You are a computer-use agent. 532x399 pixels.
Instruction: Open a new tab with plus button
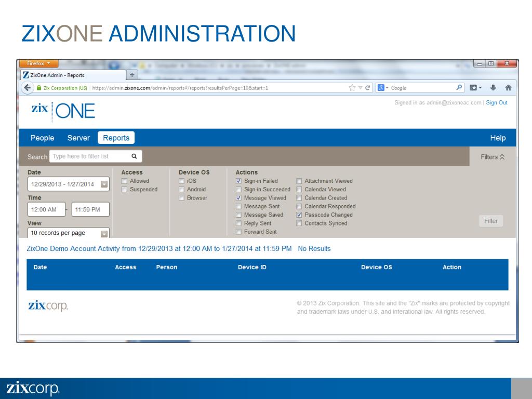click(132, 75)
